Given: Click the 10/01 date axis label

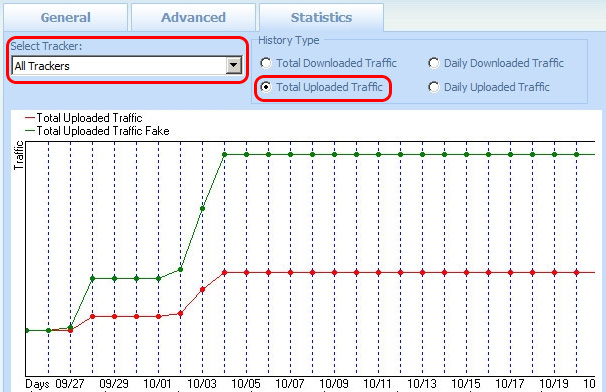Looking at the screenshot, I should pos(158,384).
